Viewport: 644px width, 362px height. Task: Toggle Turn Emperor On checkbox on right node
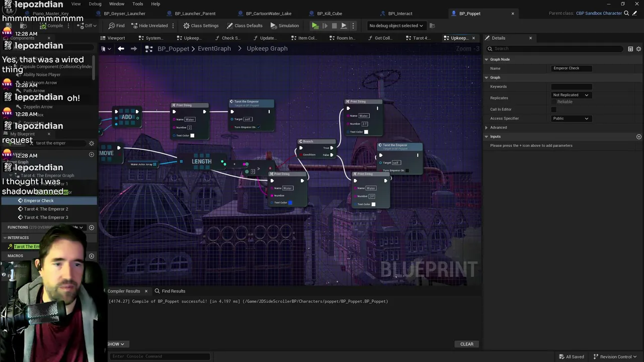407,170
